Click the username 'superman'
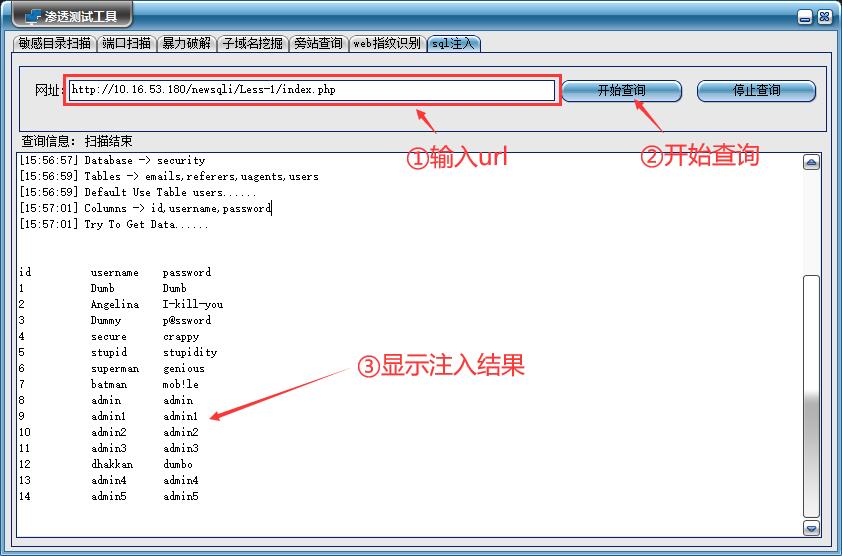The height and width of the screenshot is (556, 842). (x=114, y=369)
